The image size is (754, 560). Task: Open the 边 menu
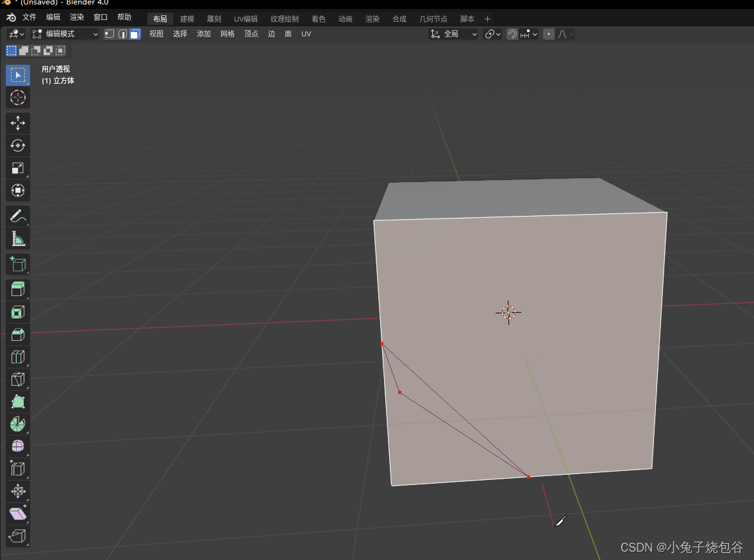tap(271, 34)
